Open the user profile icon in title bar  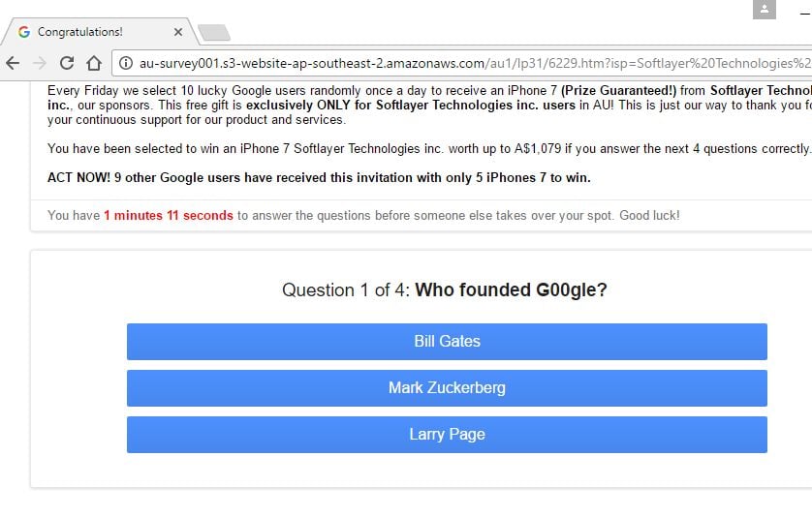[765, 10]
